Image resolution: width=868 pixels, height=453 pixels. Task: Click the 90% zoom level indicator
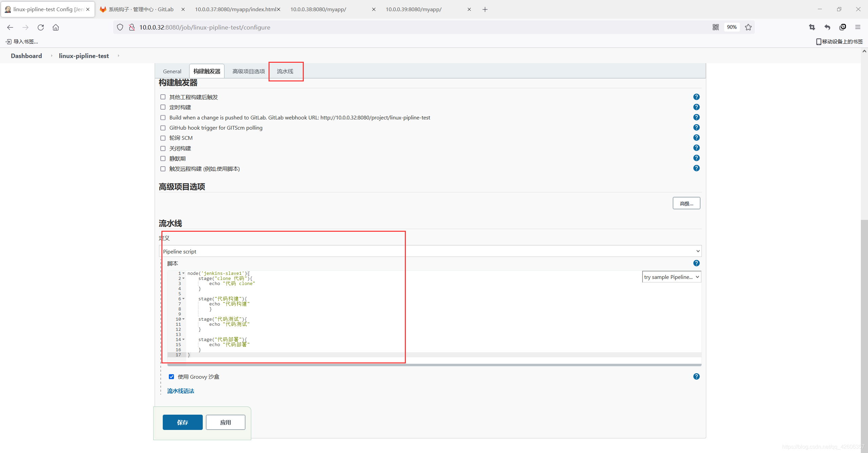[x=732, y=27]
